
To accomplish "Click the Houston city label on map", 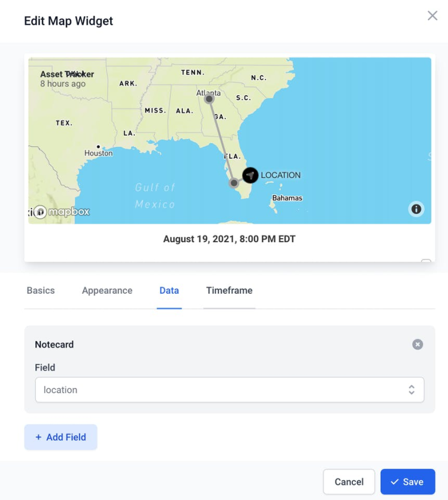I will [x=98, y=153].
